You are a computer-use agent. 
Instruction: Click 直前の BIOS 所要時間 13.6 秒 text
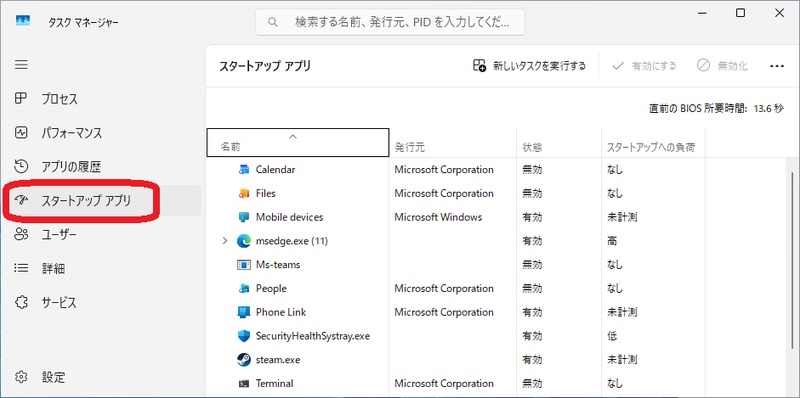pos(716,109)
